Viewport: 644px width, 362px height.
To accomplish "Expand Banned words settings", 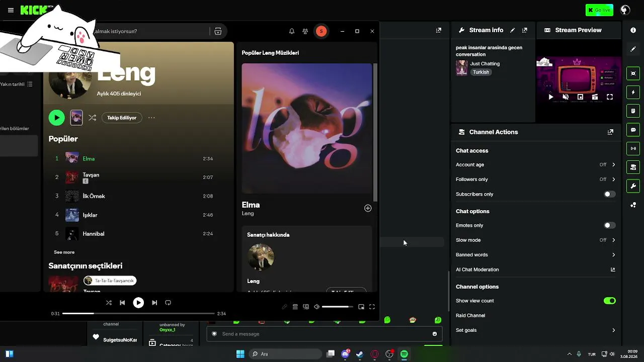I will (536, 255).
